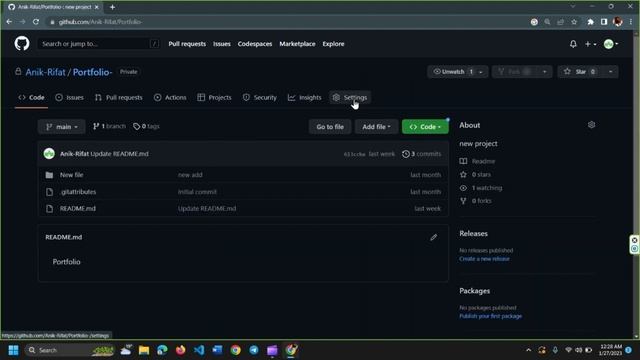The width and height of the screenshot is (640, 360).
Task: Open the repository Settings tab
Action: tap(350, 98)
